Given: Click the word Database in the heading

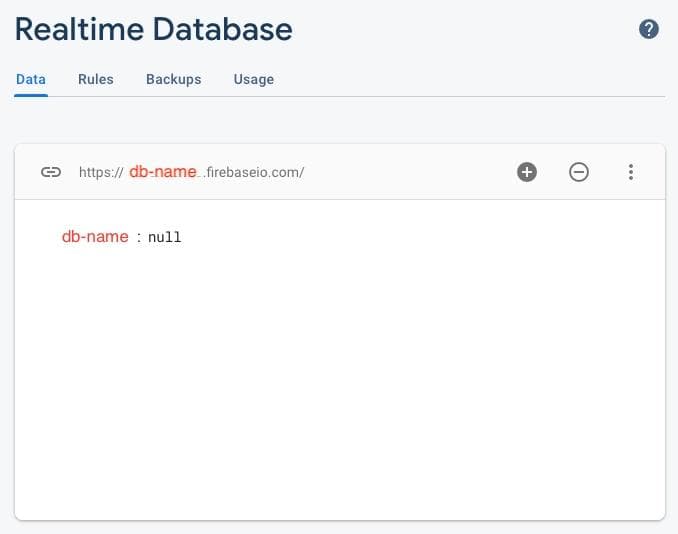Looking at the screenshot, I should (x=222, y=29).
